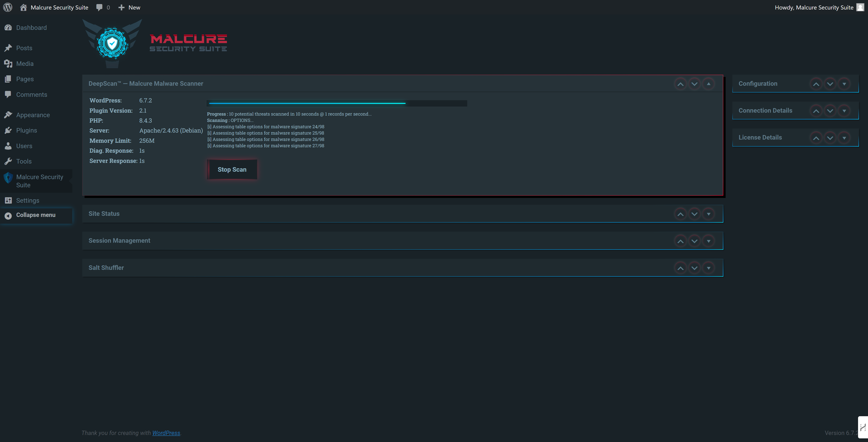
Task: Expand the Configuration panel
Action: click(844, 84)
